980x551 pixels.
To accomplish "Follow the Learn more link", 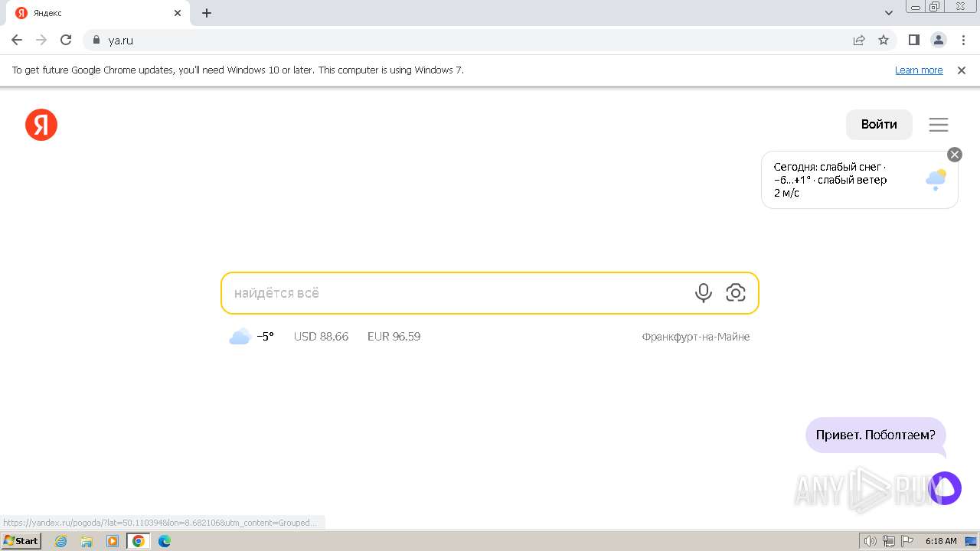I will 919,70.
